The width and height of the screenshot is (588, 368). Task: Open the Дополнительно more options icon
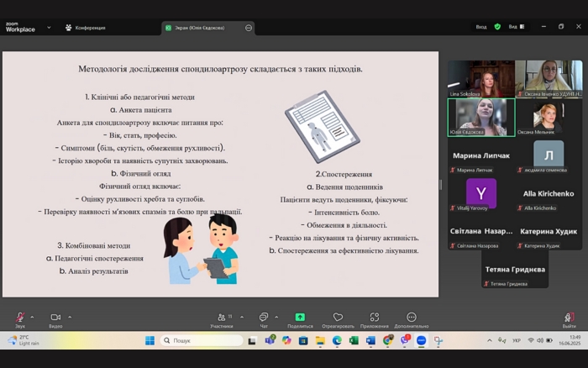[411, 318]
